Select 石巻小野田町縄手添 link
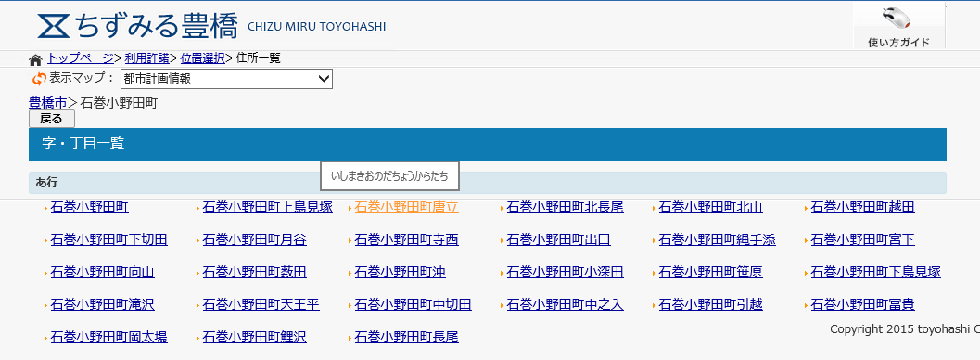This screenshot has width=980, height=360. point(718,239)
